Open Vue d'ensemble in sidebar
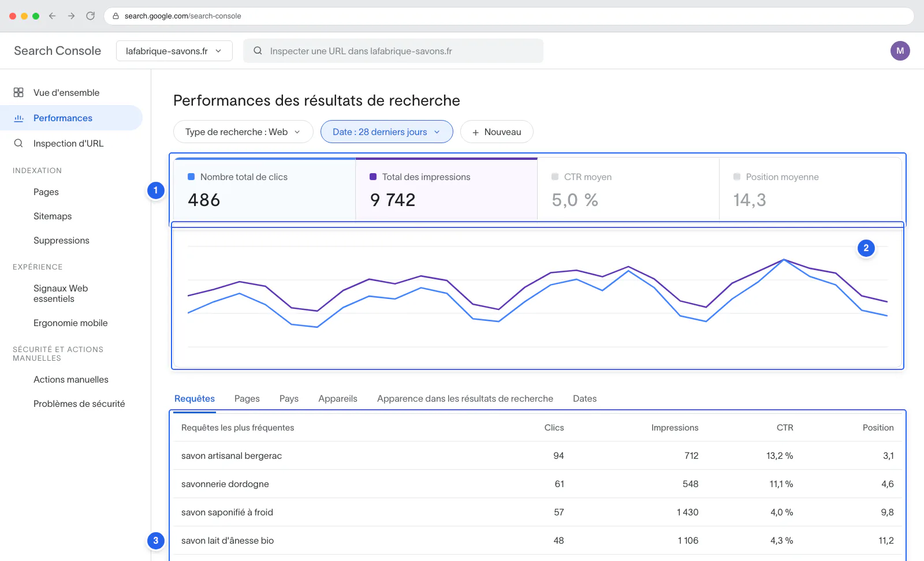The width and height of the screenshot is (924, 561). [x=71, y=92]
